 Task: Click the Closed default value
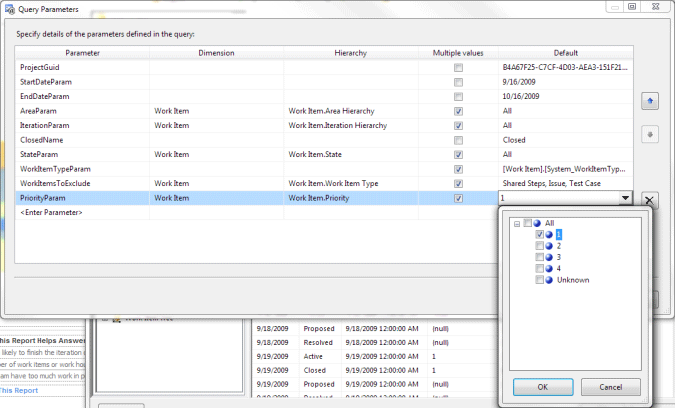tap(514, 140)
